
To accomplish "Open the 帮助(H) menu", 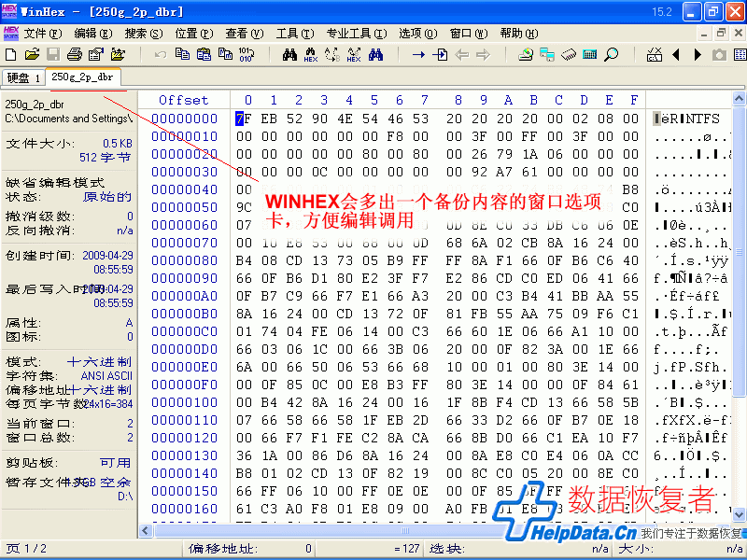I will pyautogui.click(x=519, y=34).
